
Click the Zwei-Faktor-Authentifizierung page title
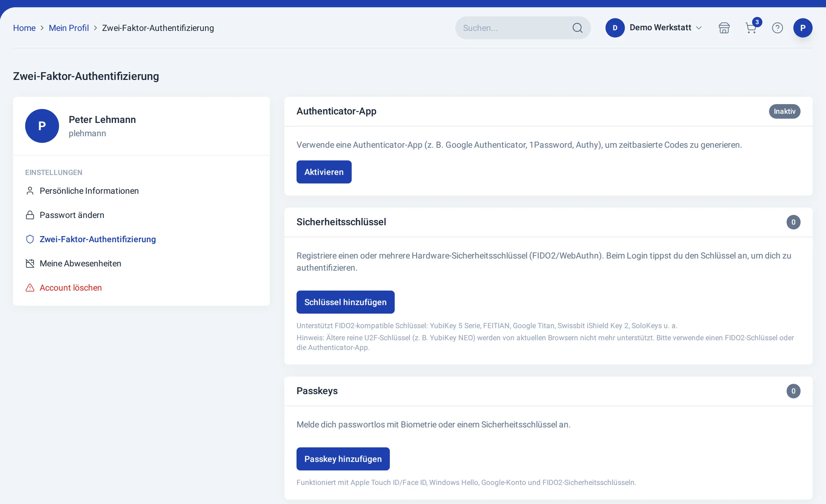pos(86,76)
